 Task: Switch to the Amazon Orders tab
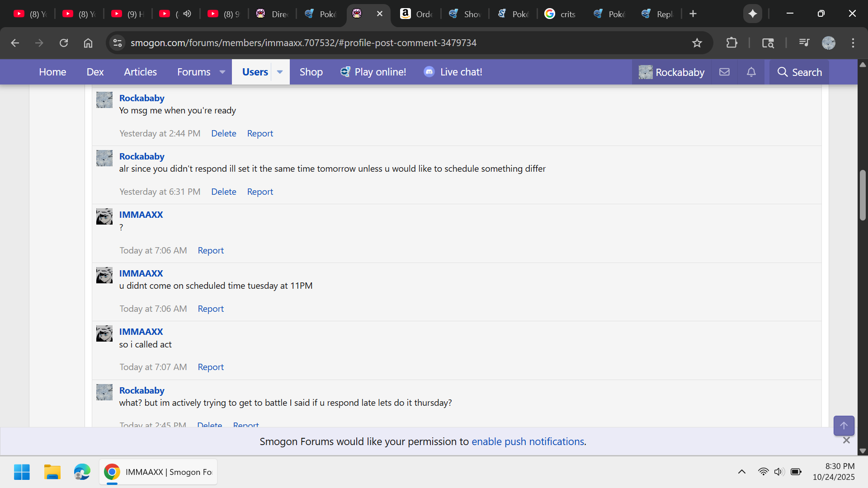416,14
